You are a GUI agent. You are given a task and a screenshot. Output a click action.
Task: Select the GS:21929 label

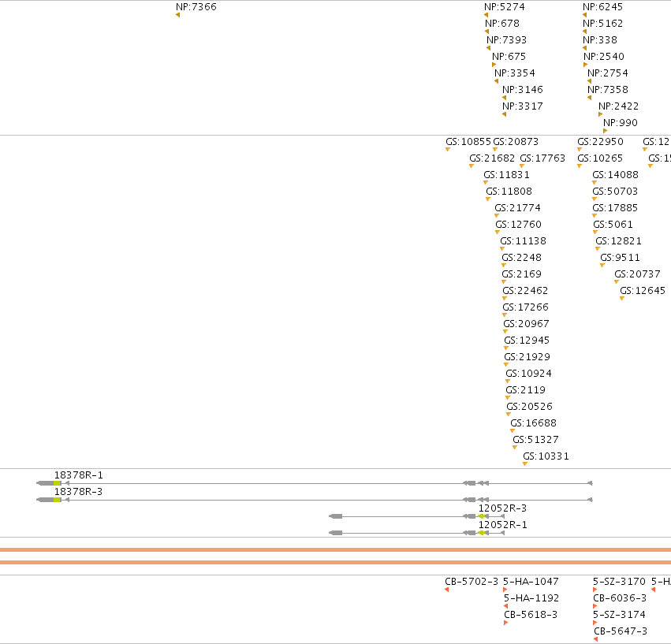(527, 357)
